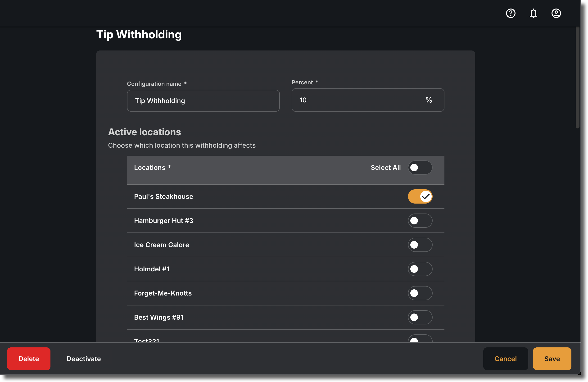Open the help question mark icon
Screen dimensions: 588x382
[x=511, y=13]
